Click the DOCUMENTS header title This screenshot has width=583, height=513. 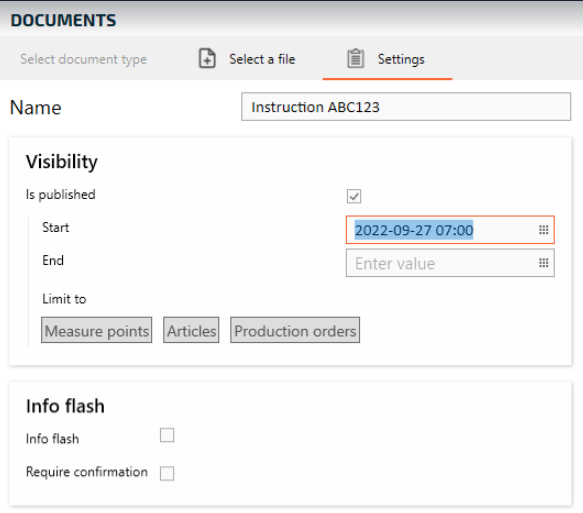tap(63, 20)
